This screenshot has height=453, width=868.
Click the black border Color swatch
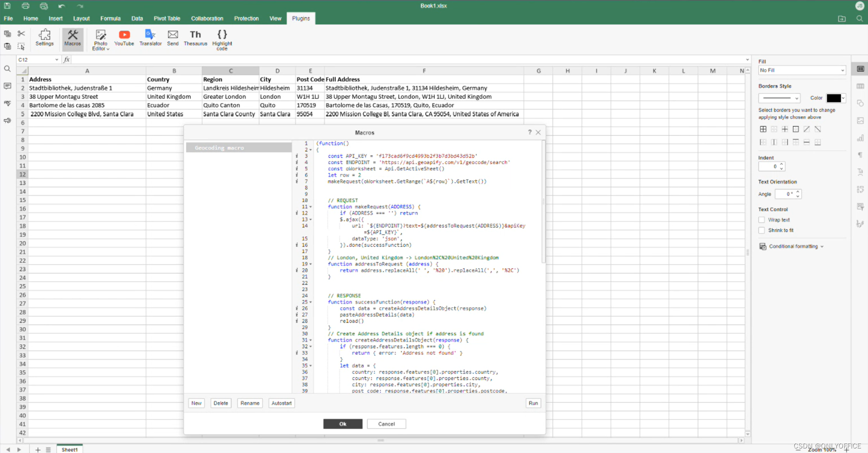834,98
